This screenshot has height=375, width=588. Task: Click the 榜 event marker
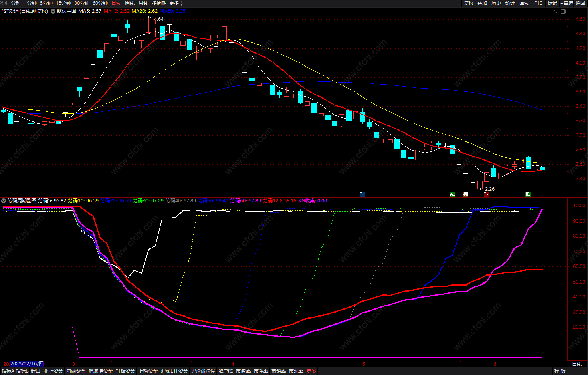tap(465, 194)
